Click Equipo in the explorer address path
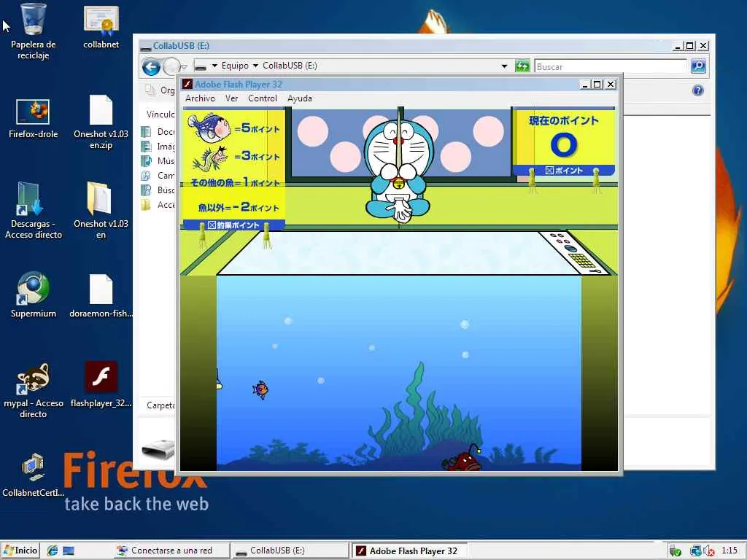Screen dimensions: 747x560 pos(235,66)
